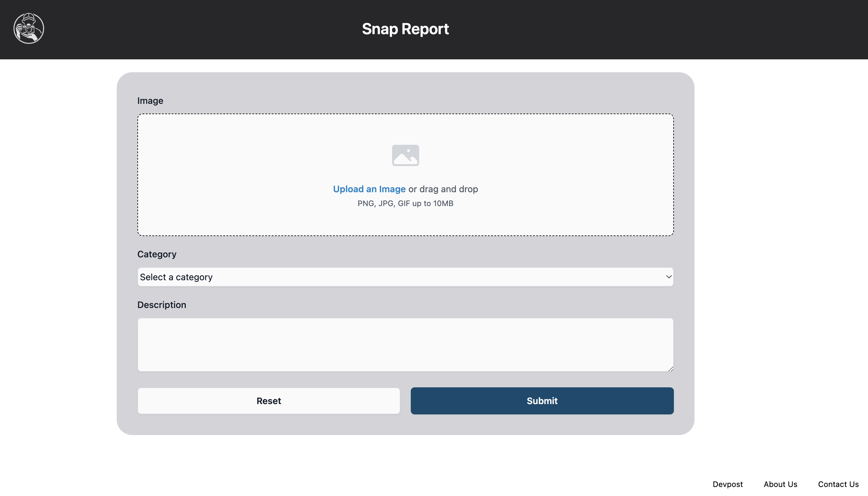Click the Snap Report header title
This screenshot has height=496, width=868.
405,29
